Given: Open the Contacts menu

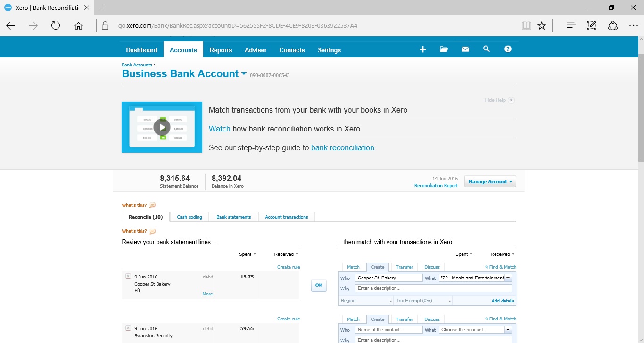Looking at the screenshot, I should 292,50.
